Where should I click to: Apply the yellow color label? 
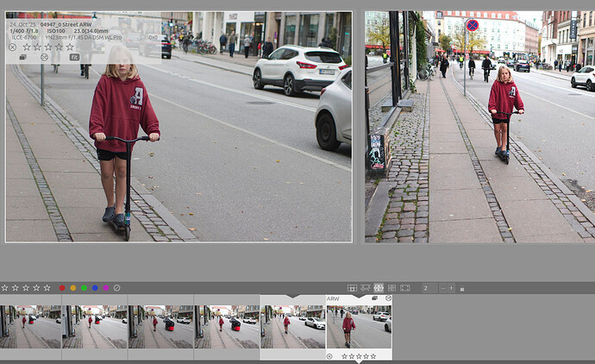(72, 288)
